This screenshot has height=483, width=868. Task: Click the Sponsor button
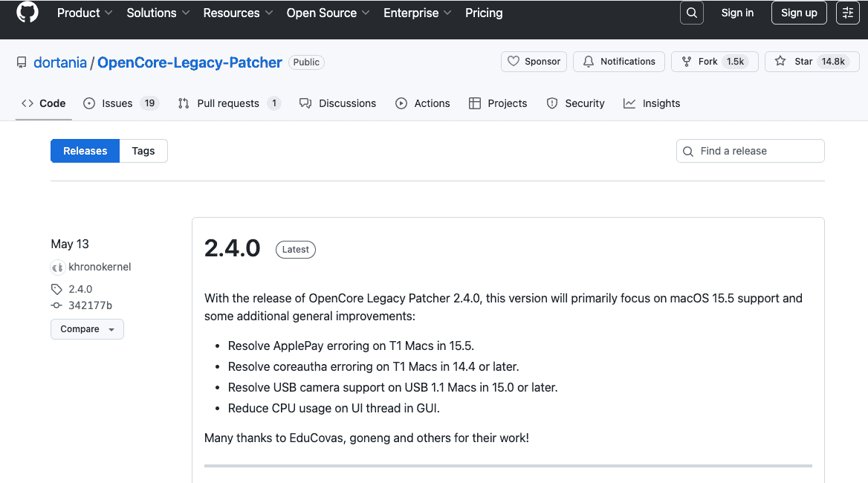(534, 62)
